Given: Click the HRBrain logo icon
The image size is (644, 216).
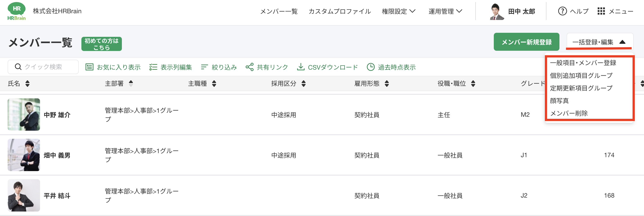Looking at the screenshot, I should click(x=16, y=11).
